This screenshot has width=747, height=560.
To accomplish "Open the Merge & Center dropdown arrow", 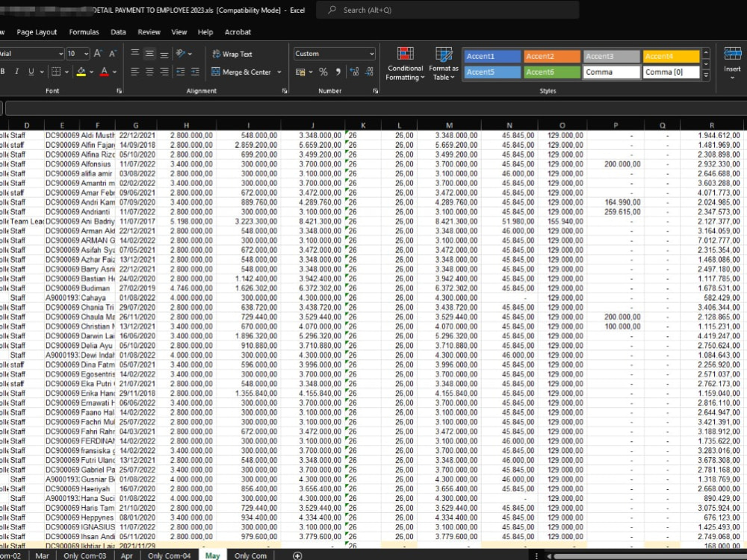I will [279, 72].
